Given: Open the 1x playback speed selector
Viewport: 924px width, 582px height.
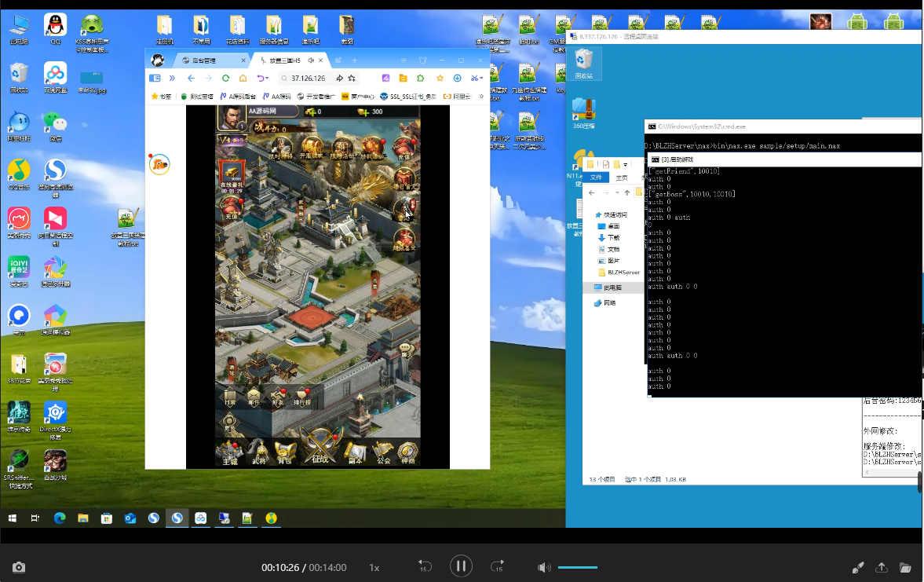Looking at the screenshot, I should [x=374, y=568].
